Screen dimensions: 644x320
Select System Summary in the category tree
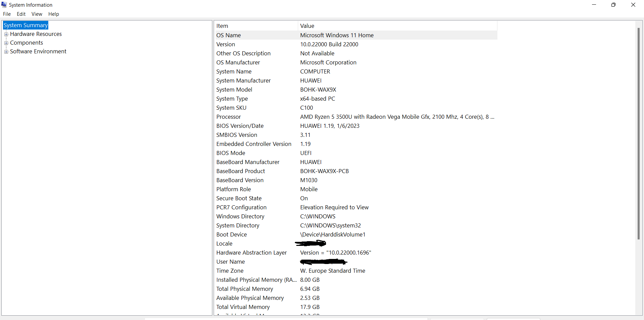click(x=25, y=25)
